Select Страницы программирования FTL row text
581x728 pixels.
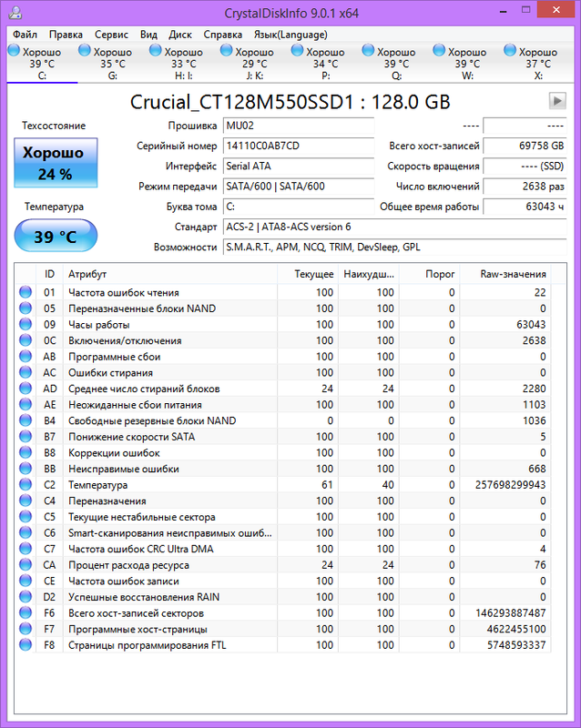click(148, 645)
